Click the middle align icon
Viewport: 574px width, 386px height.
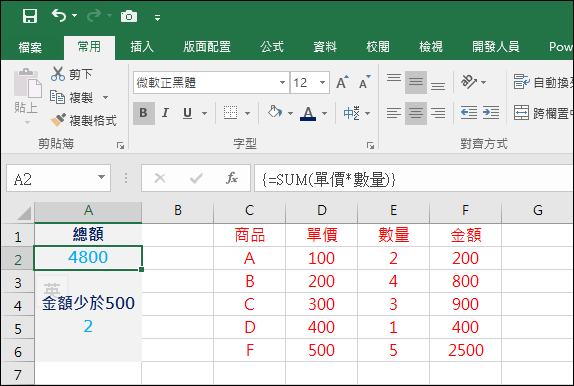[x=416, y=82]
